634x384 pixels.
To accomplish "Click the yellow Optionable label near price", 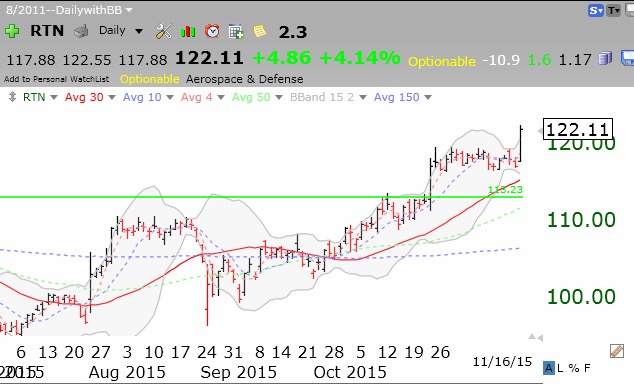I will tap(442, 61).
